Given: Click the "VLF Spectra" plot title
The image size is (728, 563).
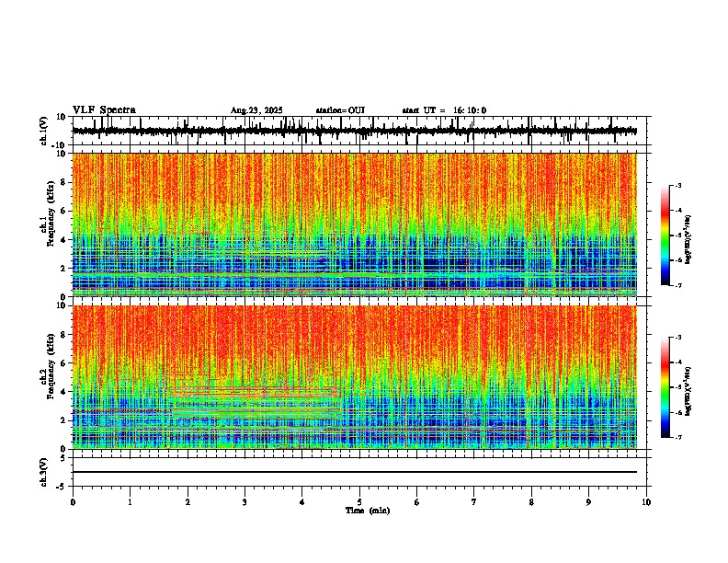Looking at the screenshot, I should click(104, 110).
